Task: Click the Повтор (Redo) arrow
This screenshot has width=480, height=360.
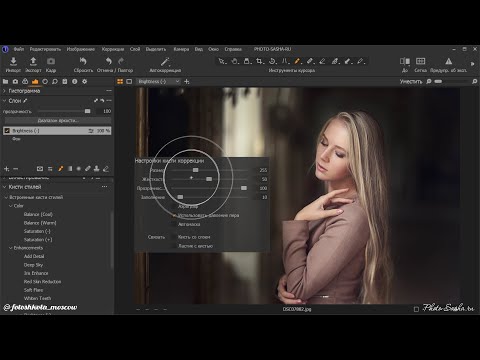Action: point(121,61)
